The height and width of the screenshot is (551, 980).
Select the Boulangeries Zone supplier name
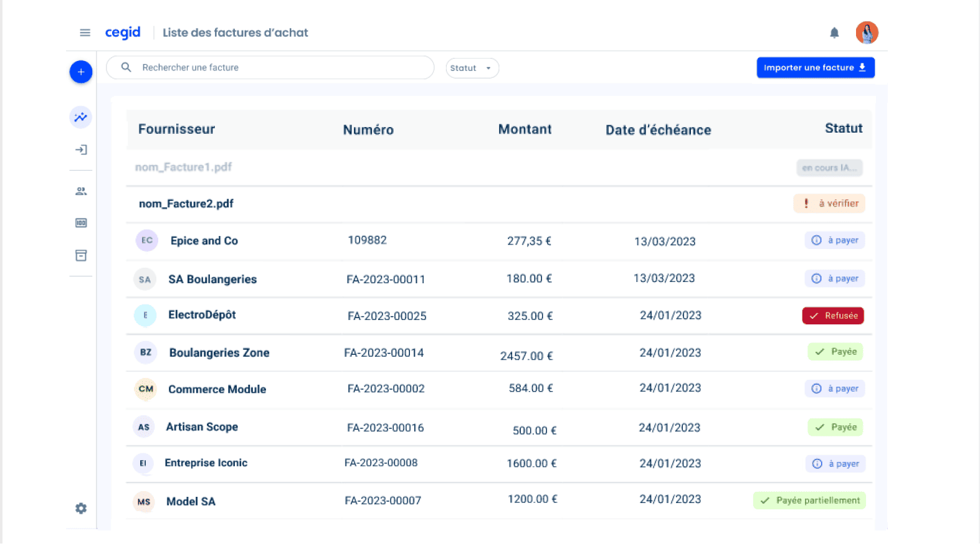(219, 353)
